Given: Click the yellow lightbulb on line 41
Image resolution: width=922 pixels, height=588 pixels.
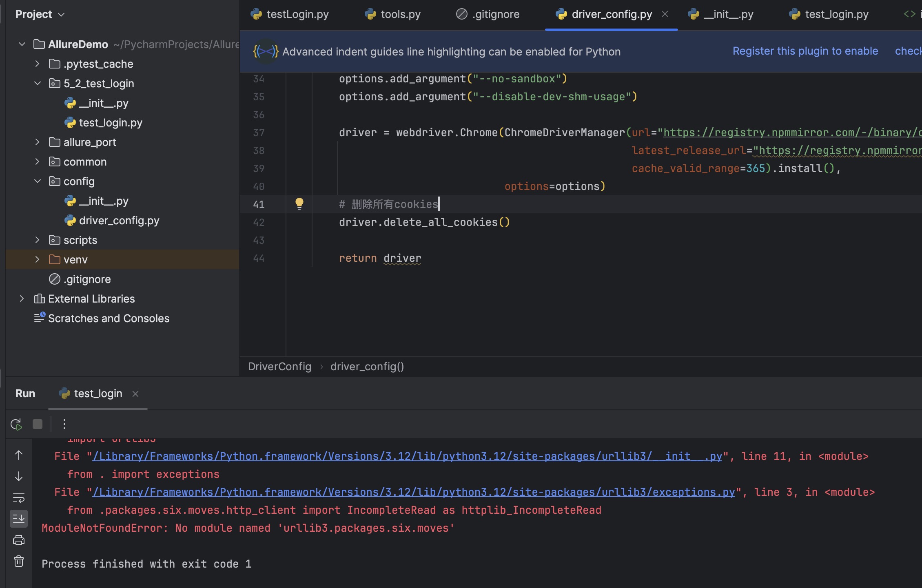Looking at the screenshot, I should point(299,203).
